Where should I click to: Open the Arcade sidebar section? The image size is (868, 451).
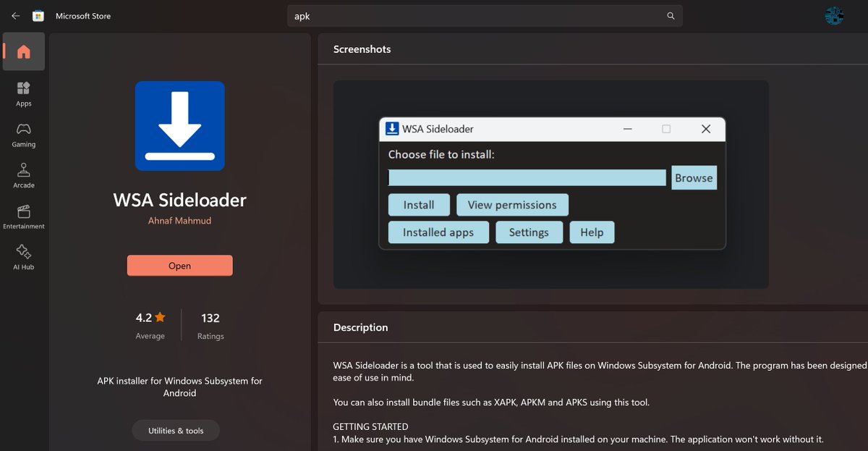click(x=24, y=176)
